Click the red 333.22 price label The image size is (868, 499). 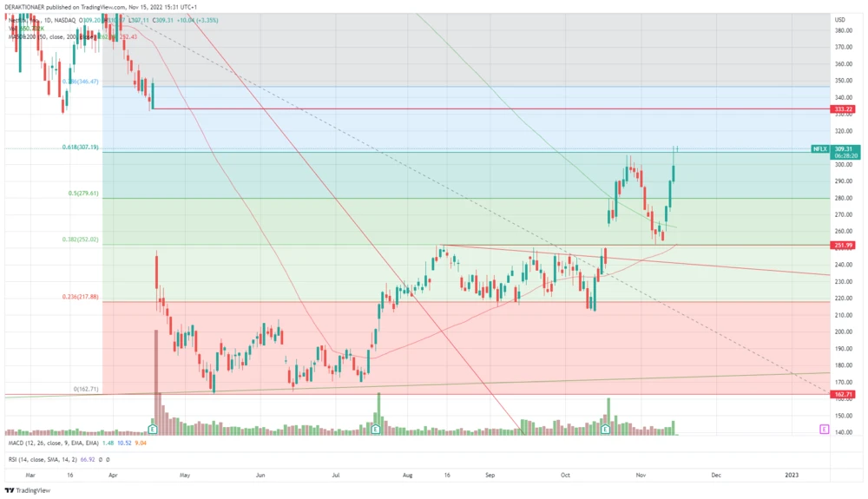click(841, 109)
